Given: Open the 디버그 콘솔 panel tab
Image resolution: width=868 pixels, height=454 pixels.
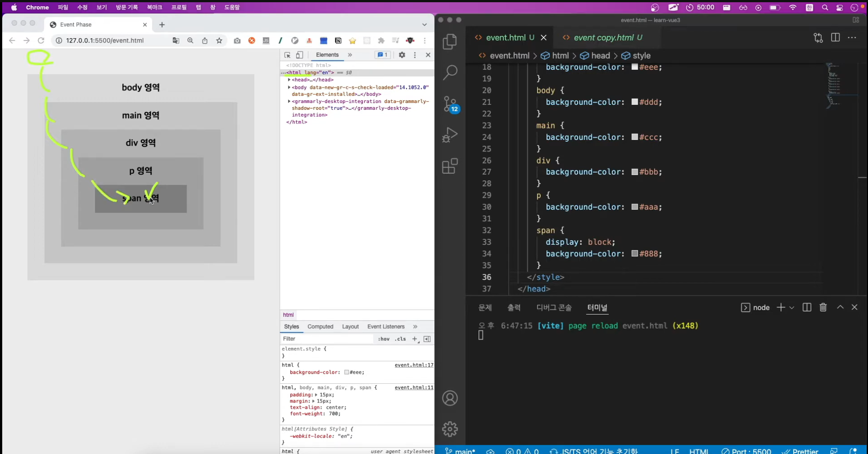Looking at the screenshot, I should 554,307.
